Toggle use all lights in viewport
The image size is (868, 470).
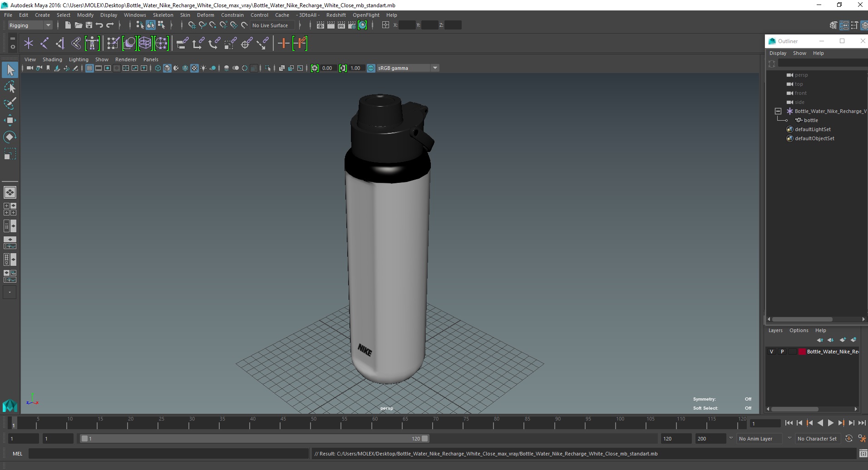[x=203, y=68]
